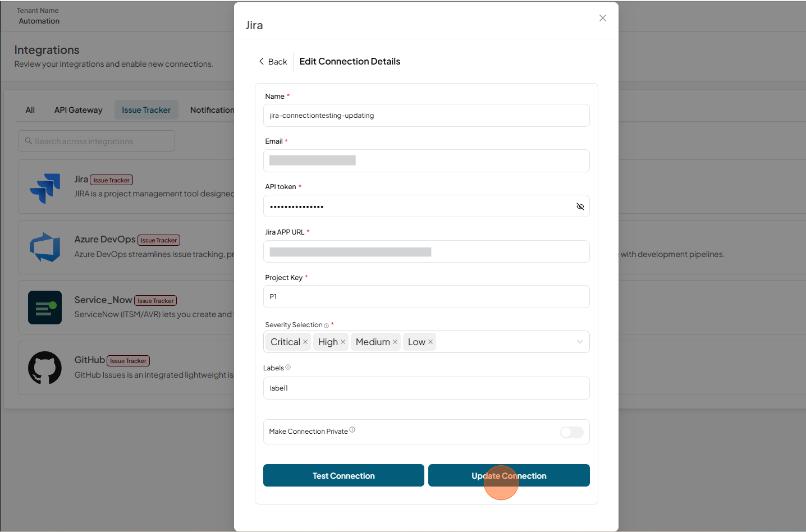Remove the Low severity tag
The width and height of the screenshot is (806, 532).
[x=431, y=342]
